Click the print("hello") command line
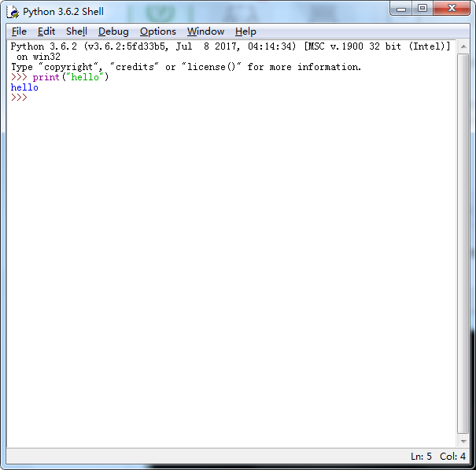476x470 pixels. pyautogui.click(x=60, y=77)
